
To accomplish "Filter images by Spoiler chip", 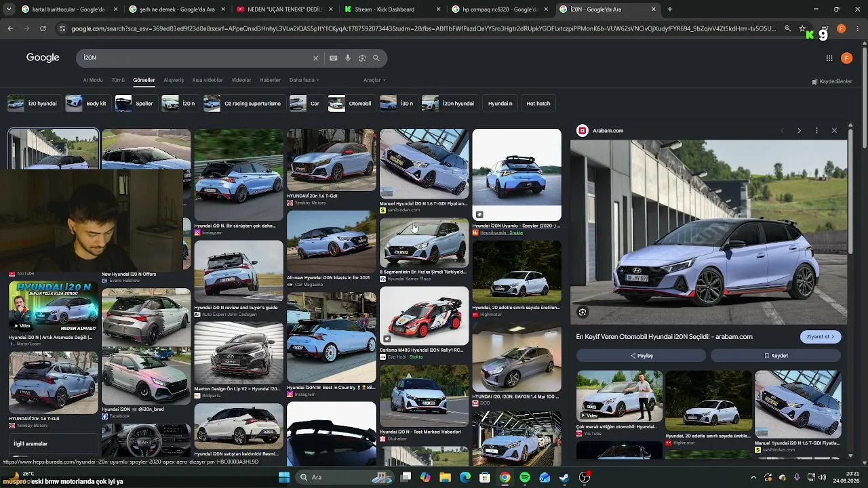I will 136,104.
